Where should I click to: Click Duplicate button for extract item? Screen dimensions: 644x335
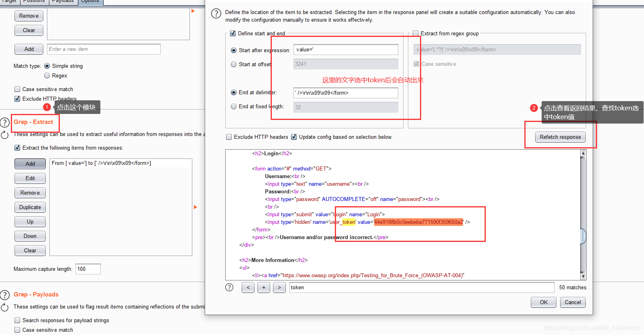[x=30, y=207]
